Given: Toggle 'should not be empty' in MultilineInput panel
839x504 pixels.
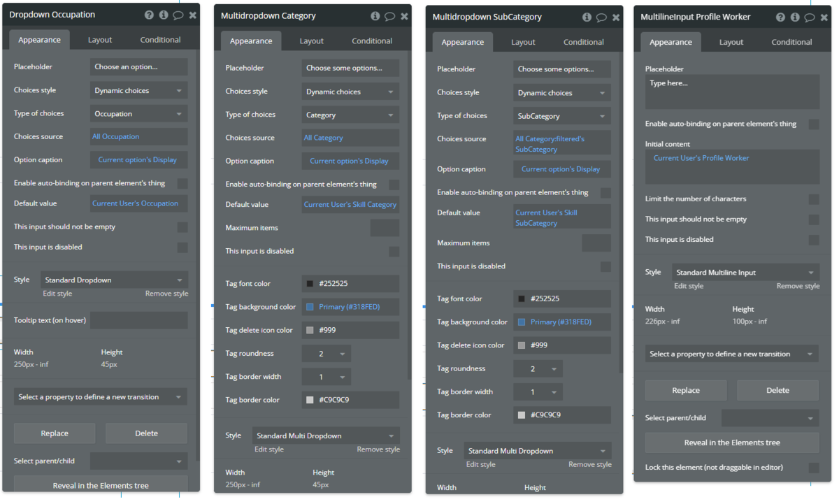Looking at the screenshot, I should pos(814,219).
